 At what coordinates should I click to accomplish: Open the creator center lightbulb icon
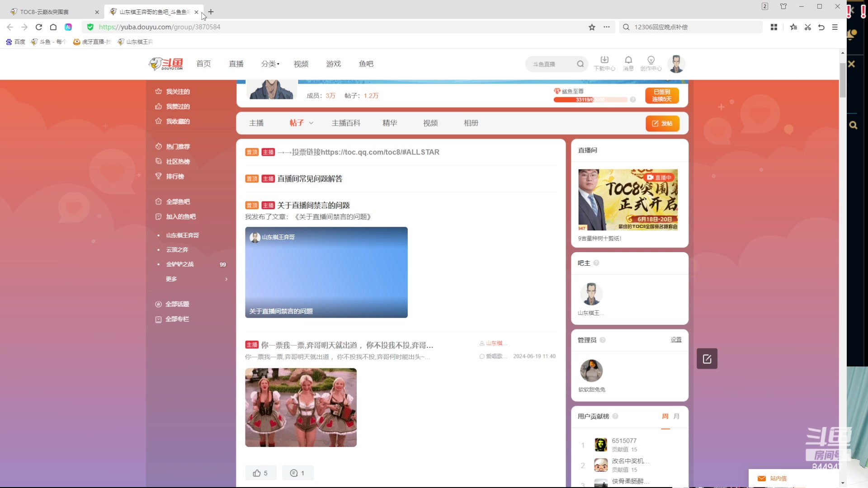651,60
